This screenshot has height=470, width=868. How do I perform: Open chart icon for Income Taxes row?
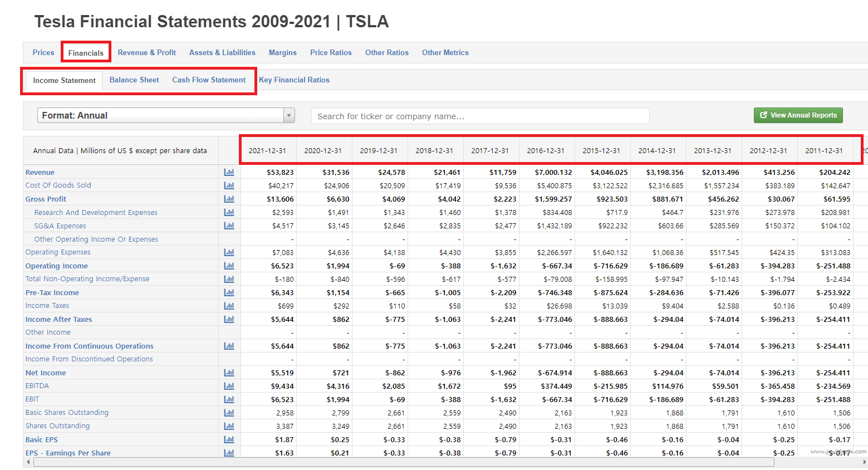pos(229,306)
